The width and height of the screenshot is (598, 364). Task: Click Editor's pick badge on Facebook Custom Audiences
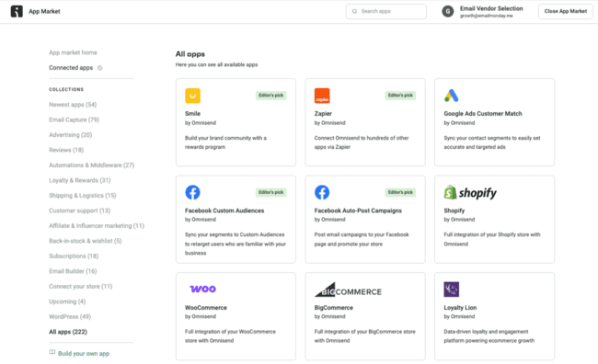(270, 192)
